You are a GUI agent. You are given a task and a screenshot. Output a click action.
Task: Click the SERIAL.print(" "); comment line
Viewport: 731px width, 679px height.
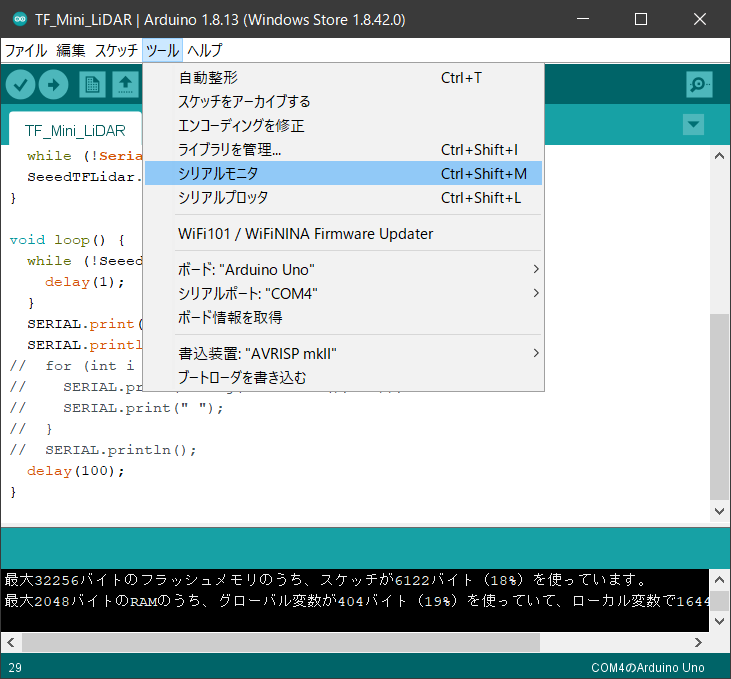click(x=117, y=408)
